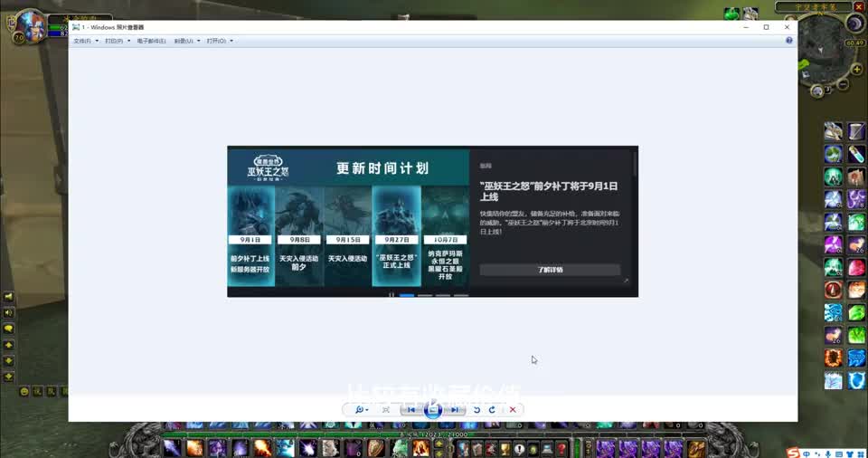
Task: Go to the previous photo
Action: point(411,410)
